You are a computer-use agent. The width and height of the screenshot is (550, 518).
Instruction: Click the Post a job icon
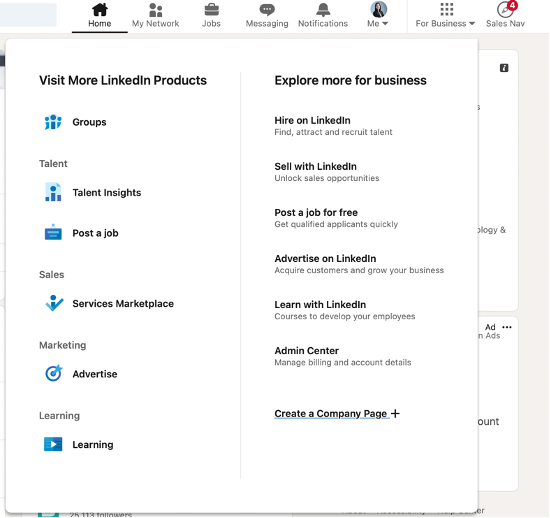[53, 232]
